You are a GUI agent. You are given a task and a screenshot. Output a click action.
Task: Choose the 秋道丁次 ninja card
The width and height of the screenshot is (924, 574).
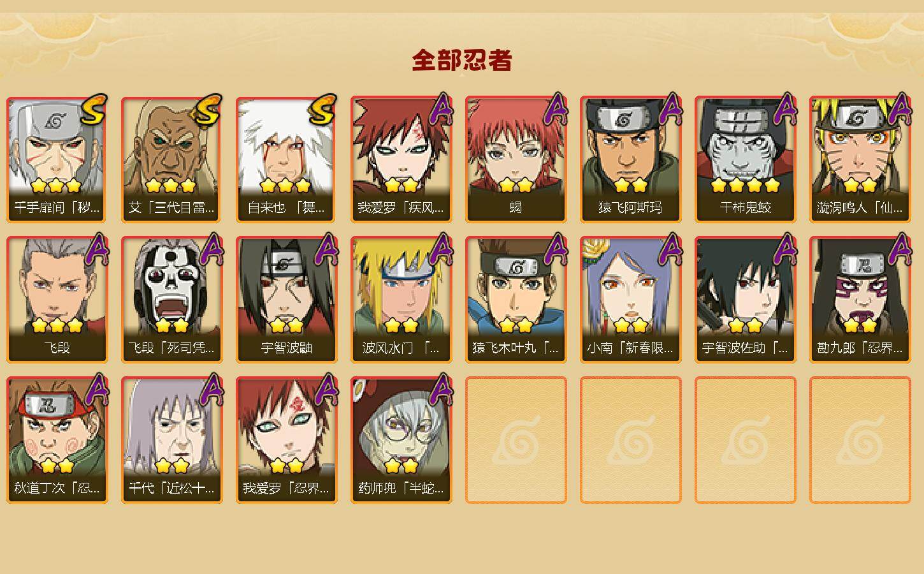(x=57, y=440)
